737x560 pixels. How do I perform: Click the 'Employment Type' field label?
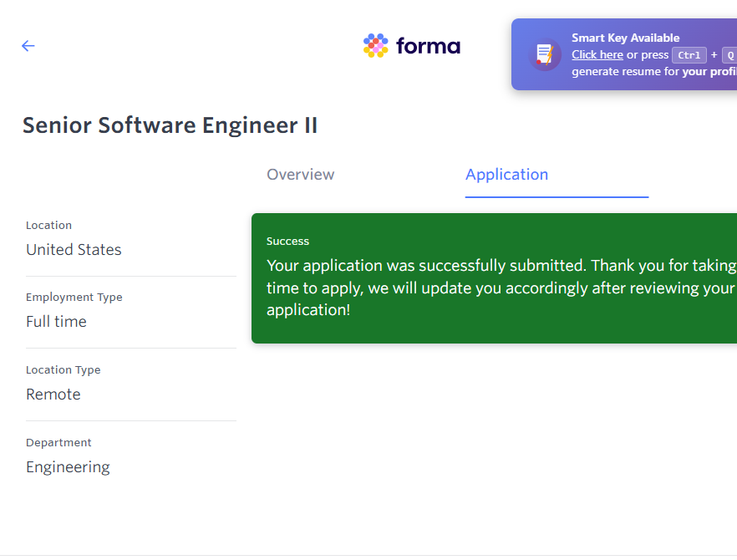pos(74,298)
